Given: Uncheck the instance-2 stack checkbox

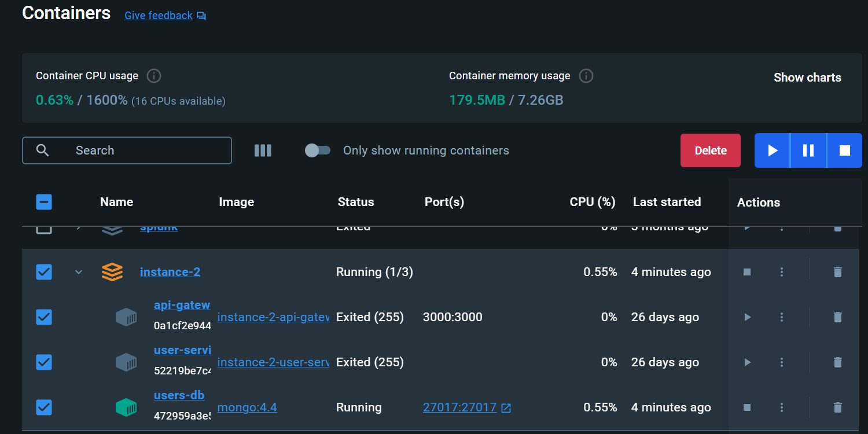Looking at the screenshot, I should 44,272.
